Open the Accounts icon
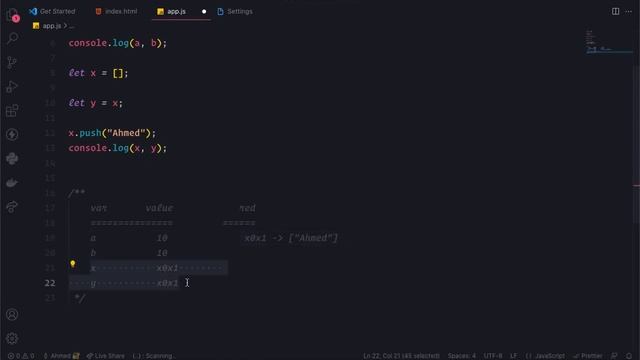The width and height of the screenshot is (640, 360). tap(12, 314)
